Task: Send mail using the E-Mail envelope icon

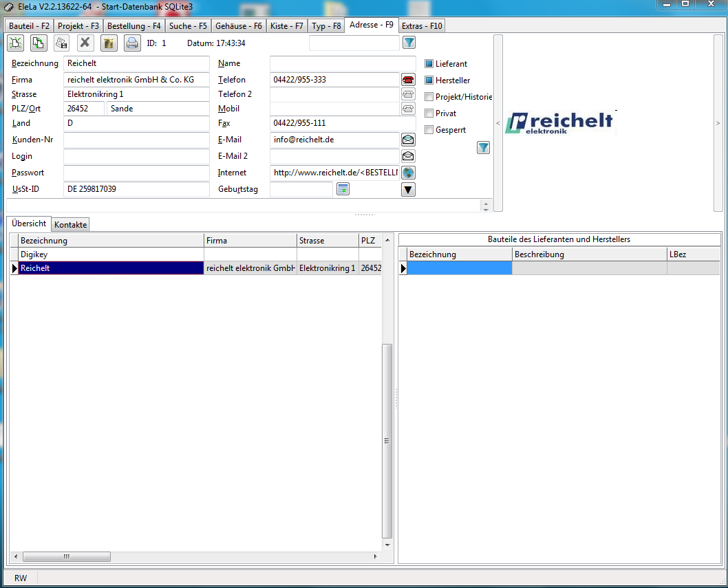Action: [x=408, y=140]
